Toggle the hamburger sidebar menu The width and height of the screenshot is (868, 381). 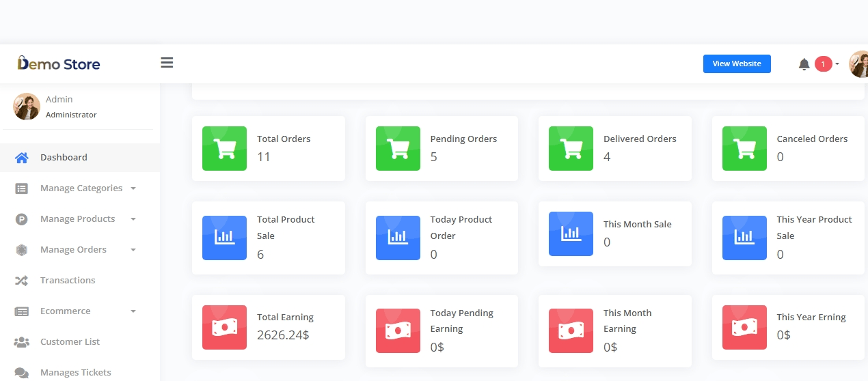(x=167, y=63)
